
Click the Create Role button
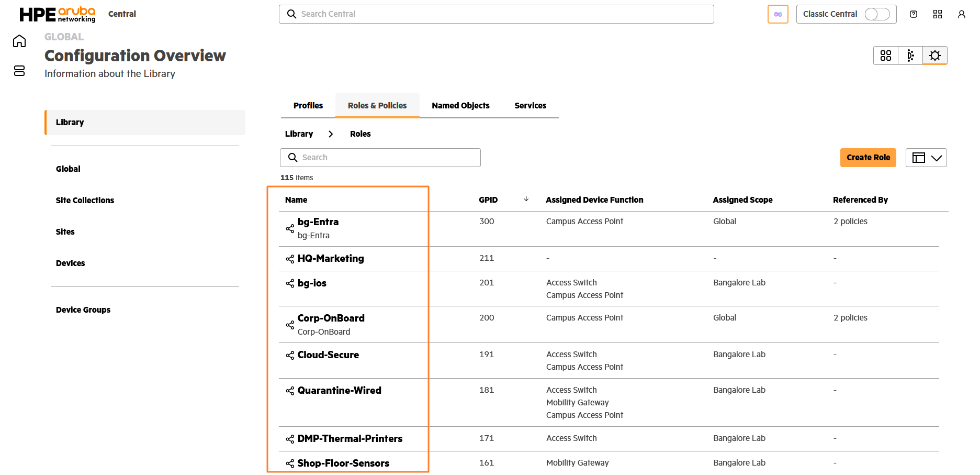pos(869,158)
